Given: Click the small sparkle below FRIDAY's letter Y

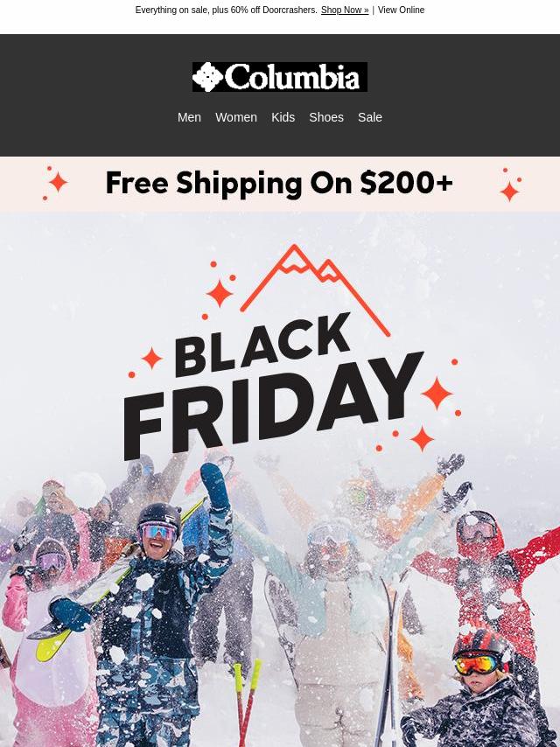Looking at the screenshot, I should (422, 439).
